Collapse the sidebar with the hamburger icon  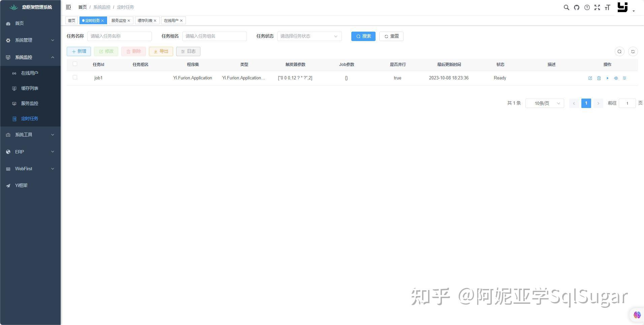coord(68,7)
